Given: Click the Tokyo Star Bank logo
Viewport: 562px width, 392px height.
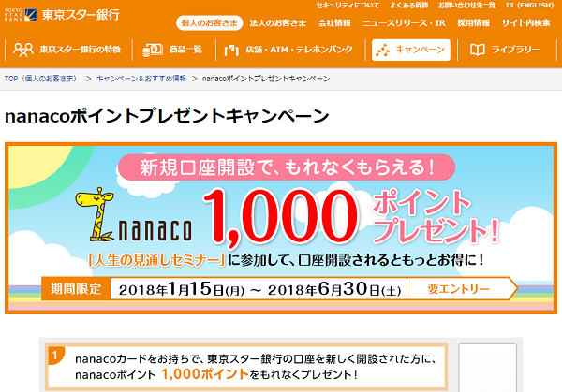Looking at the screenshot, I should [x=62, y=15].
